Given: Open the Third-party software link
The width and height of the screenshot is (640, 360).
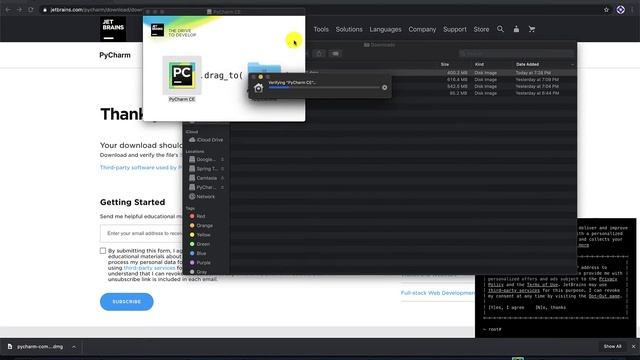Looking at the screenshot, I should [141, 167].
